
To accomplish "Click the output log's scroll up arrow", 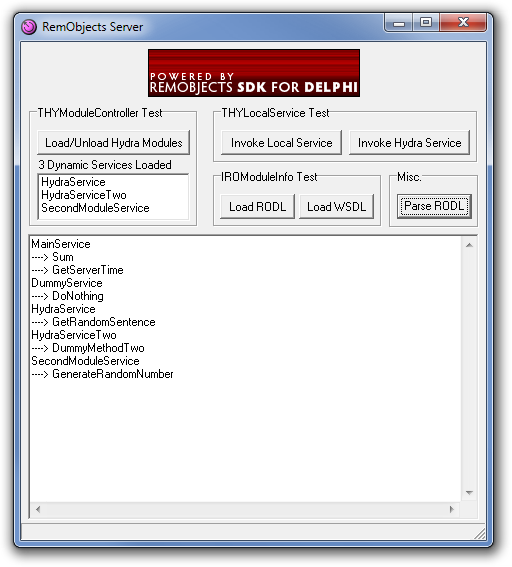I will pos(469,245).
